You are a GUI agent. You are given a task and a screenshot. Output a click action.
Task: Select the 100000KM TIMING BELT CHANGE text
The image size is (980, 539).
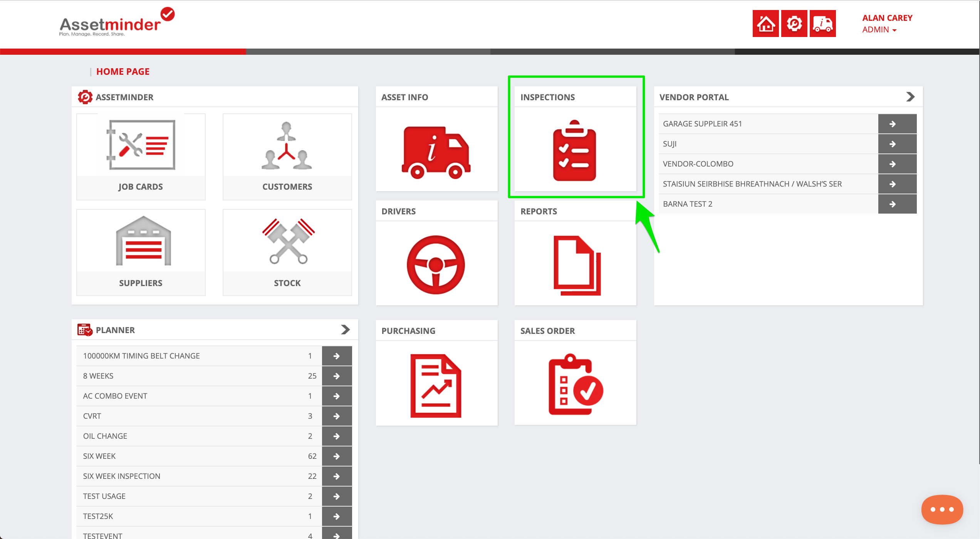click(141, 356)
